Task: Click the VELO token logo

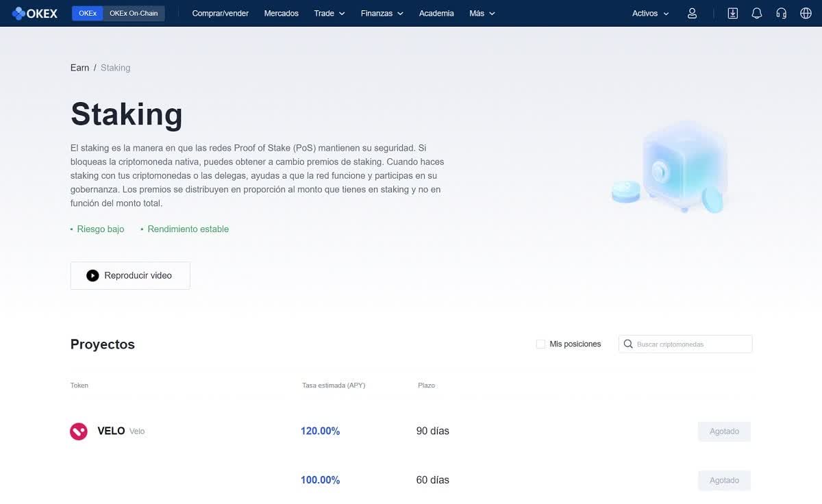Action: click(x=79, y=431)
